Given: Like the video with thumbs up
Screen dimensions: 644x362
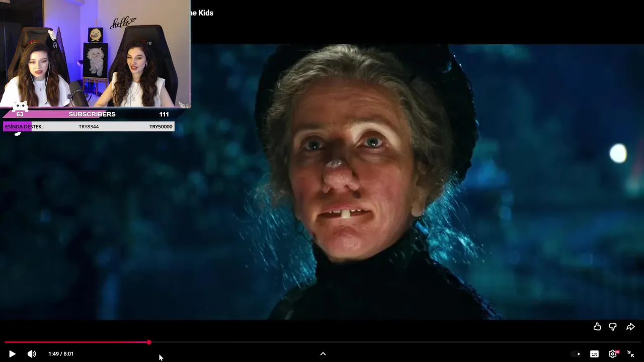Looking at the screenshot, I should (x=597, y=327).
